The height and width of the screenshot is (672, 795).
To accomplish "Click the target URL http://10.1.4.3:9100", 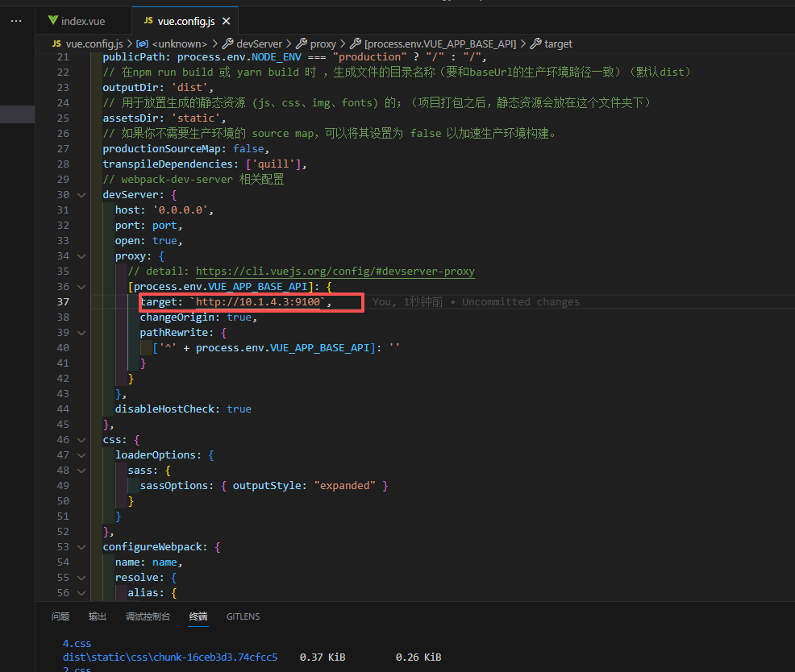I will [x=258, y=302].
